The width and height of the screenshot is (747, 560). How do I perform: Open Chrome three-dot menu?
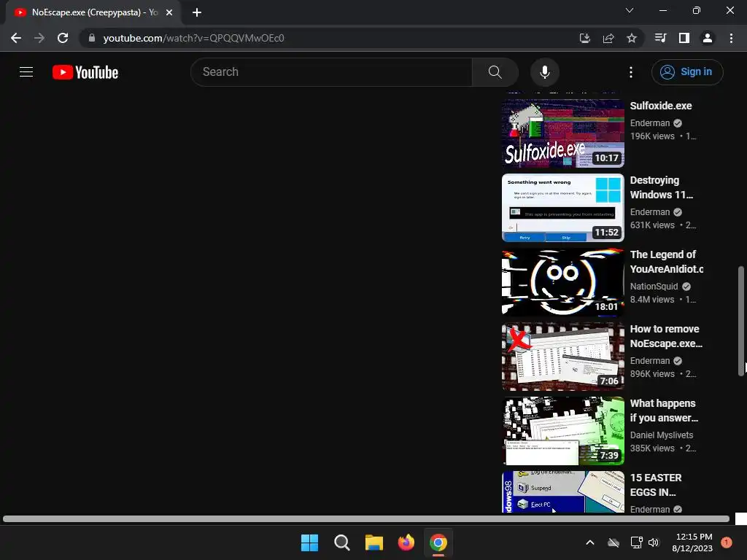click(731, 38)
